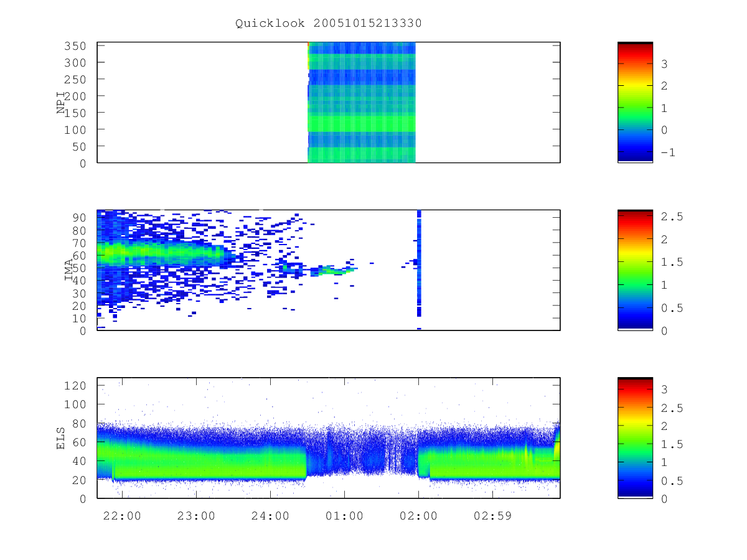Click the '24:00' time axis label
Screen dimensions: 747x560
point(270,516)
